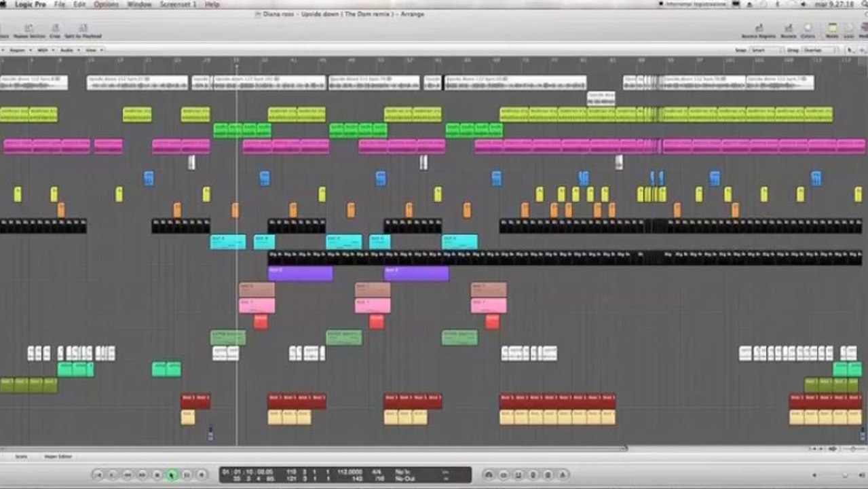This screenshot has height=489, width=868.
Task: Open the Edit menu
Action: tap(79, 4)
